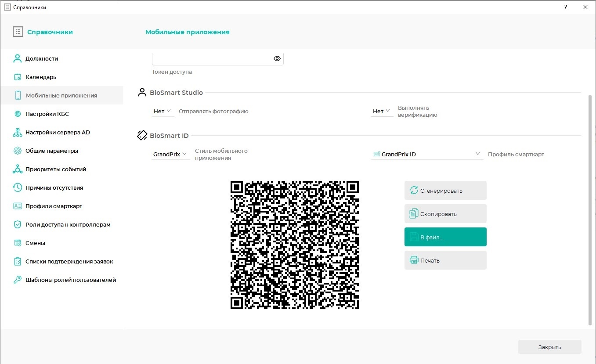
Task: Select Смены in sidebar
Action: pyautogui.click(x=62, y=243)
